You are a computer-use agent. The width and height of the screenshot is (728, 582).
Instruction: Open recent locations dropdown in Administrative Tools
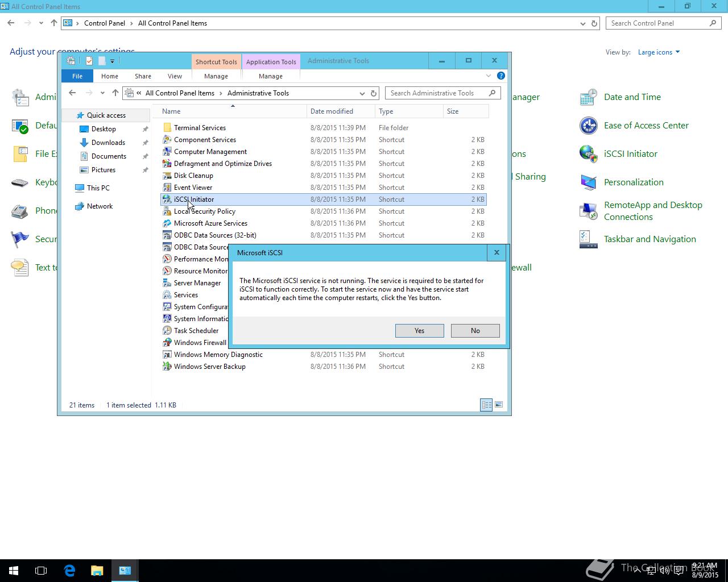point(102,93)
